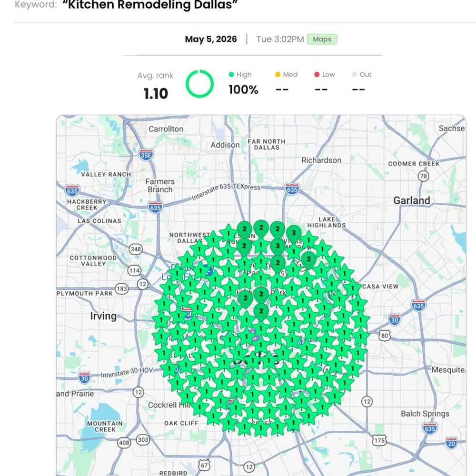This screenshot has width=476, height=476.
Task: Click the route 114 road marker
Action: (x=134, y=270)
